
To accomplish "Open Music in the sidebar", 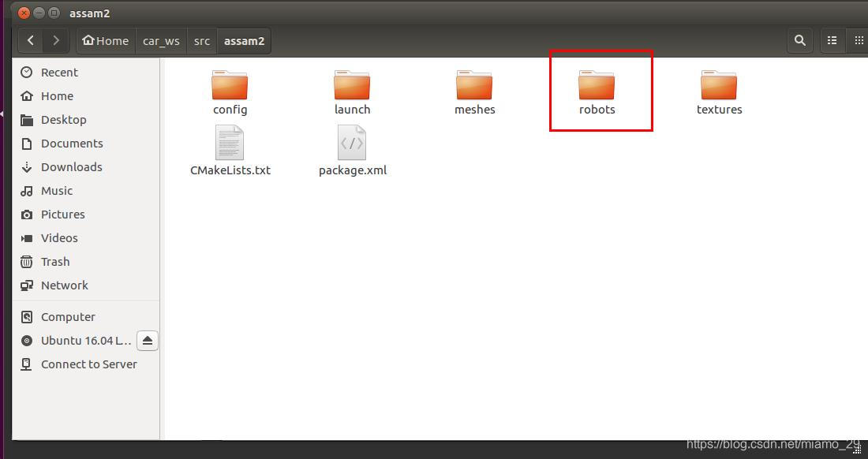I will coord(86,191).
